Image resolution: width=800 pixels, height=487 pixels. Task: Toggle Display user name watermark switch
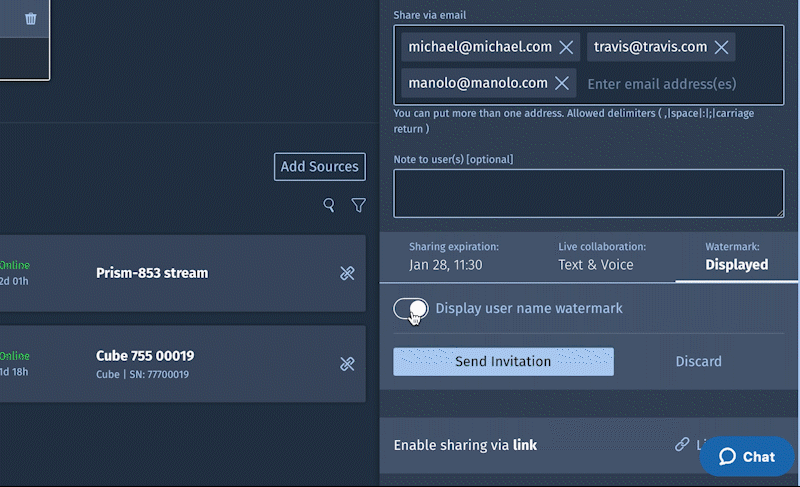(411, 309)
